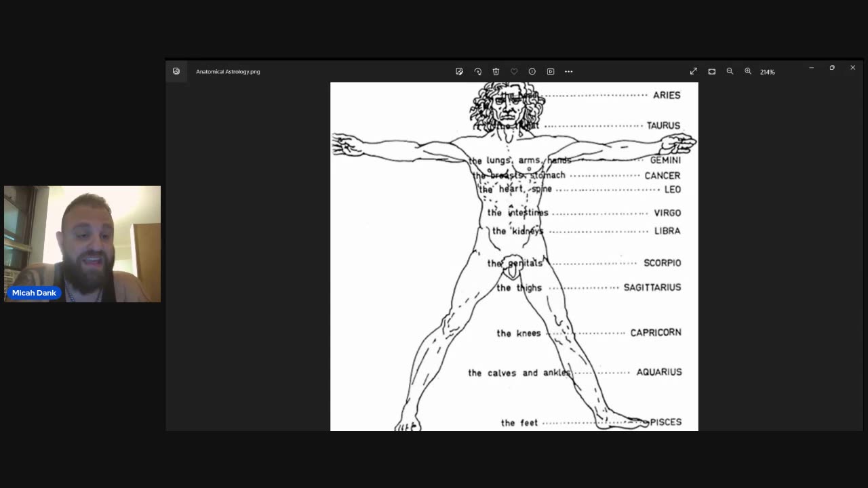Click the LIBRA label

(x=667, y=231)
